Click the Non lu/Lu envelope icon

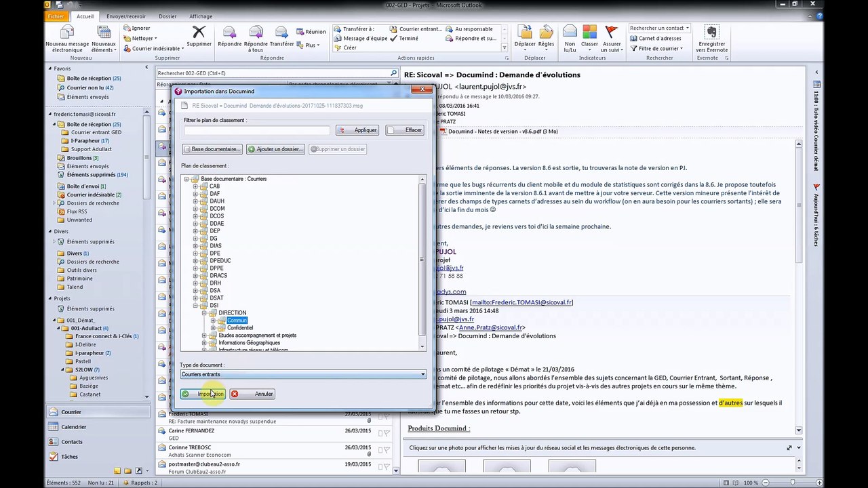570,32
